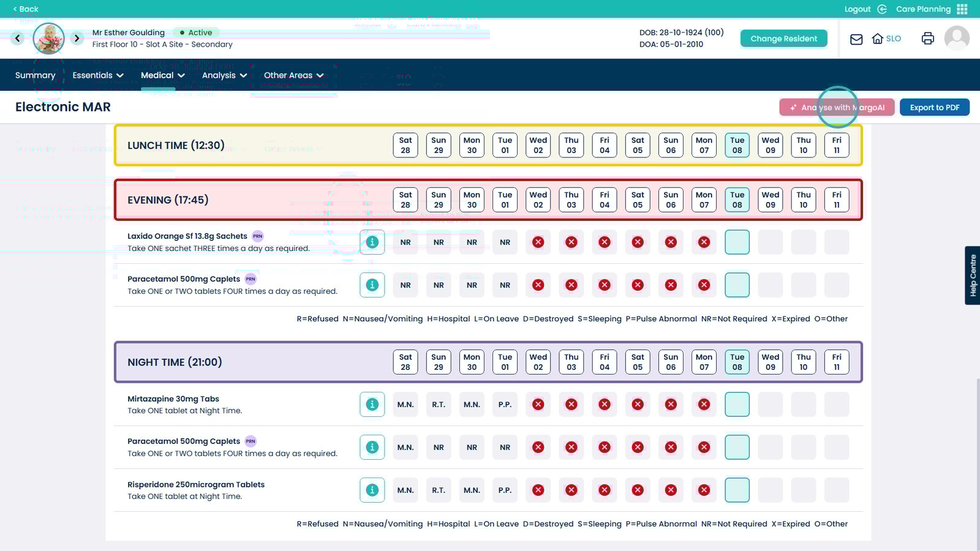Screen dimensions: 980x551
Task: Go to previous resident arrow
Action: coord(18,39)
